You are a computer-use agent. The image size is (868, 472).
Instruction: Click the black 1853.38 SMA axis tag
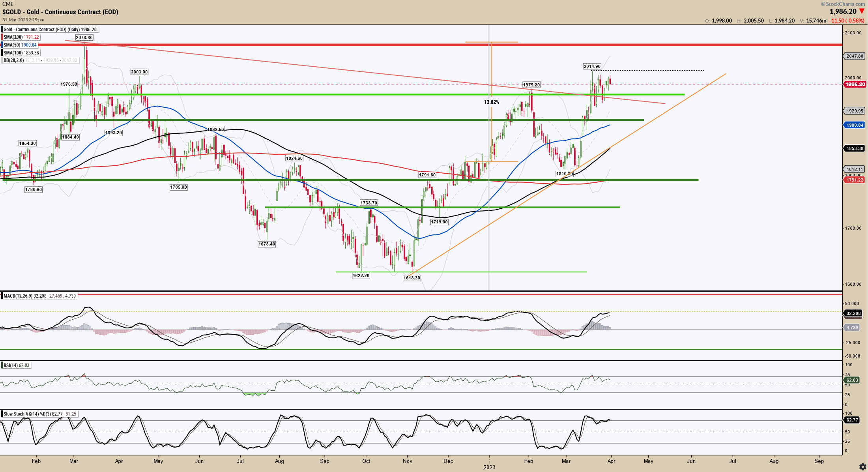(x=855, y=148)
